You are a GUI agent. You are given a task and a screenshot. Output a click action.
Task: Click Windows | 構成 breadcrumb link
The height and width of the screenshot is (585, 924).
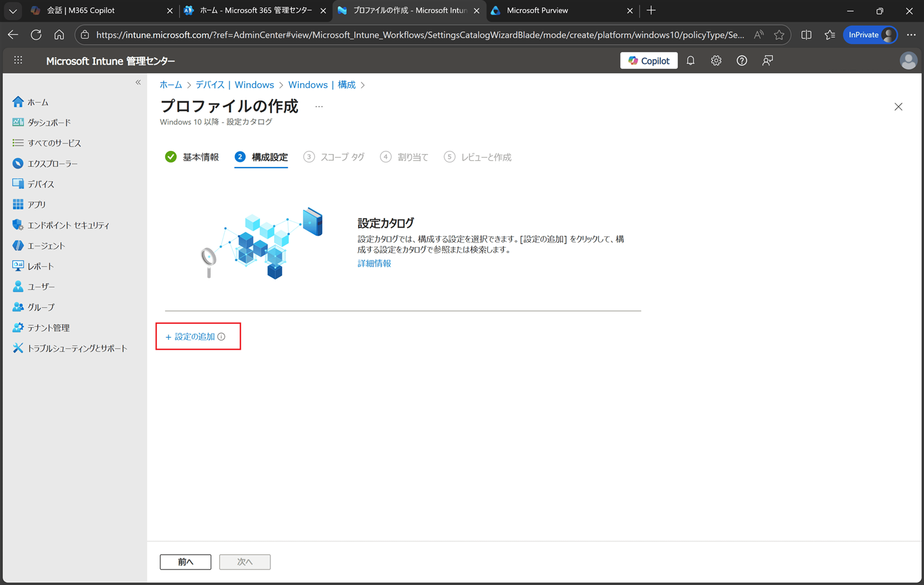322,85
